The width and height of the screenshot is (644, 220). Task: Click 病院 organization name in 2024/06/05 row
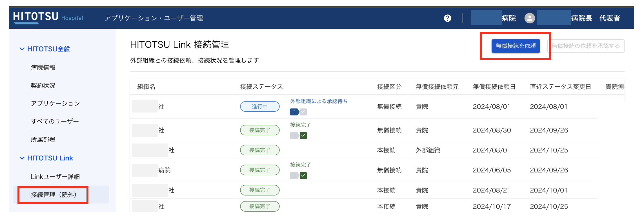click(165, 170)
